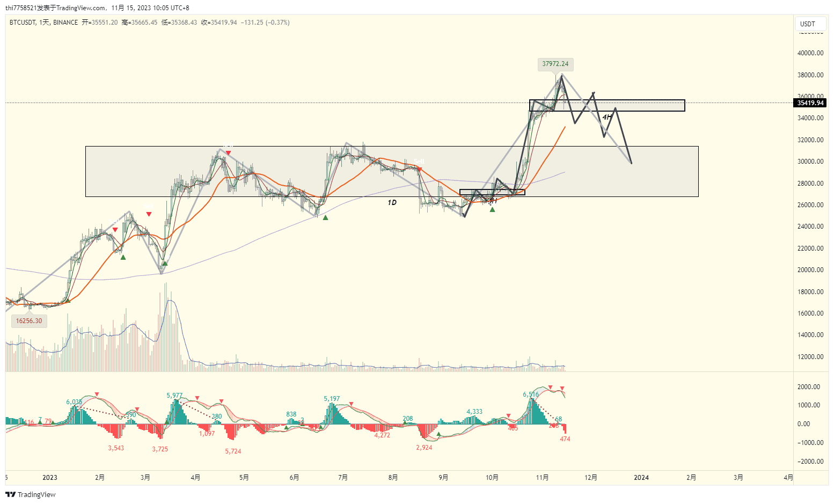Click the 26000.00 price axis label
This screenshot has width=834, height=504.
pos(810,205)
